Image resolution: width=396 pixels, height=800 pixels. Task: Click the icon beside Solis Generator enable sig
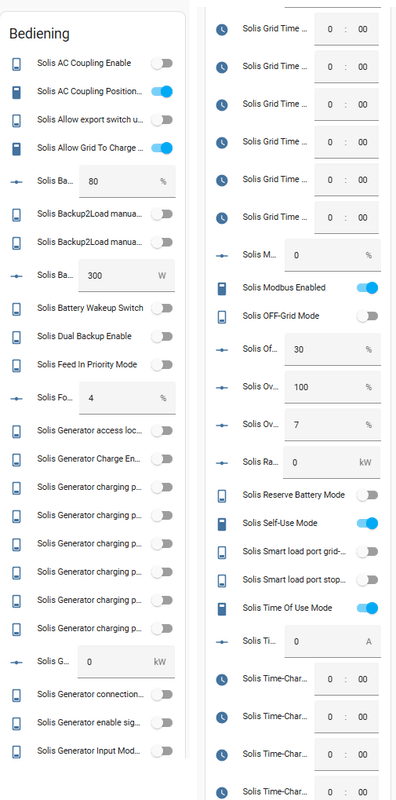tap(17, 723)
